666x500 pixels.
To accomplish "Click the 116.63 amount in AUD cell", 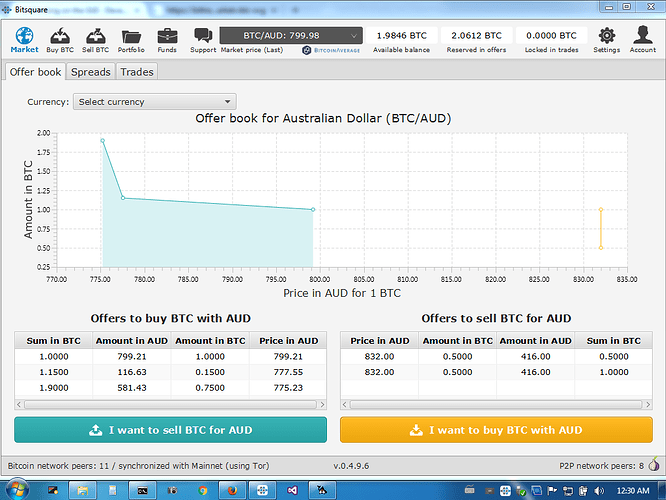I will [132, 372].
